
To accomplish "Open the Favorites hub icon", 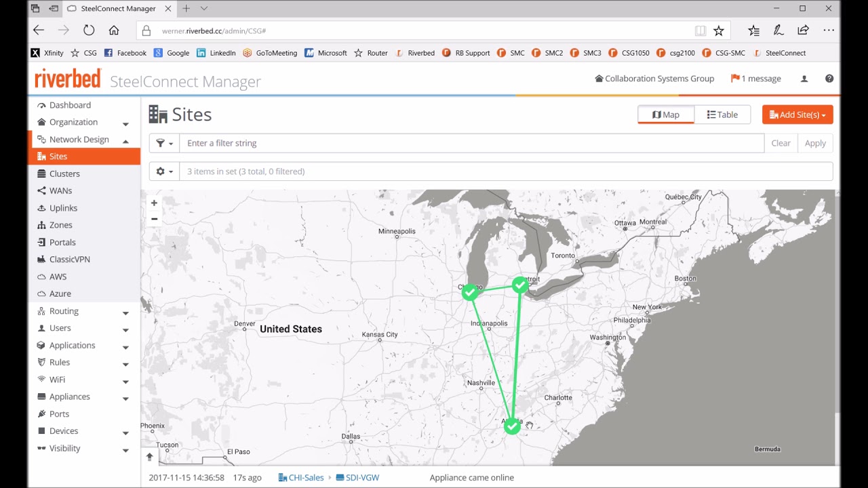I will (x=753, y=30).
